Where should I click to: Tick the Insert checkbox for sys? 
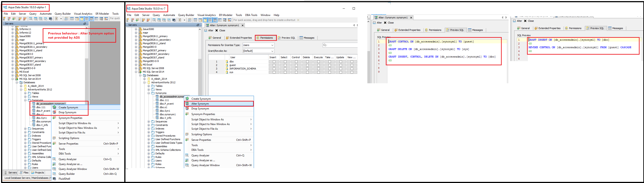point(274,72)
